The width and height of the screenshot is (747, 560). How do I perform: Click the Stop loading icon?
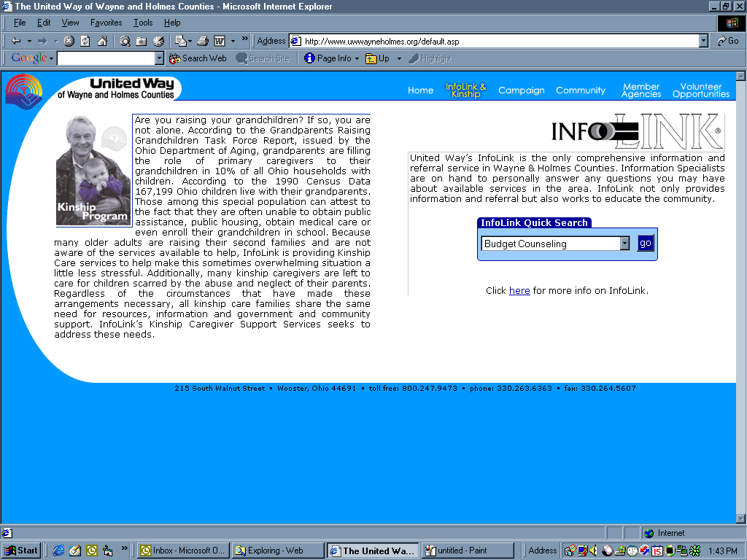[69, 41]
